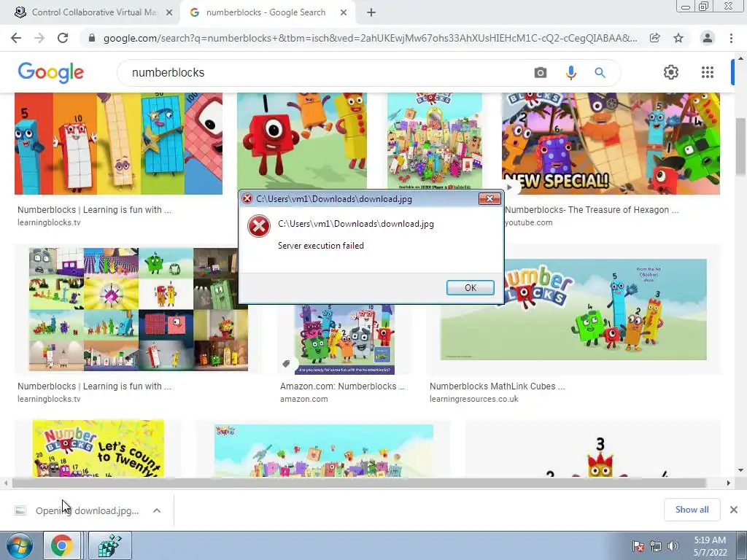Click Numberblocks- The Treasure of Hexagon link
The image size is (747, 560).
(x=592, y=209)
